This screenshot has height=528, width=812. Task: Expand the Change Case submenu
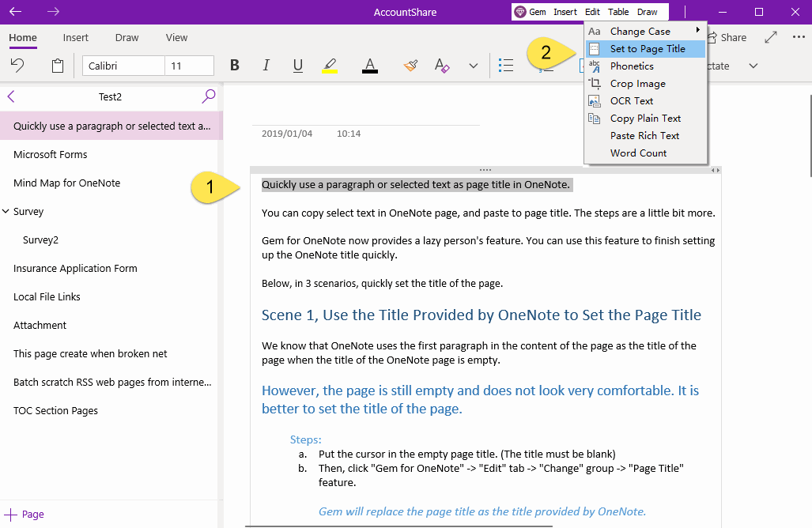(646, 31)
